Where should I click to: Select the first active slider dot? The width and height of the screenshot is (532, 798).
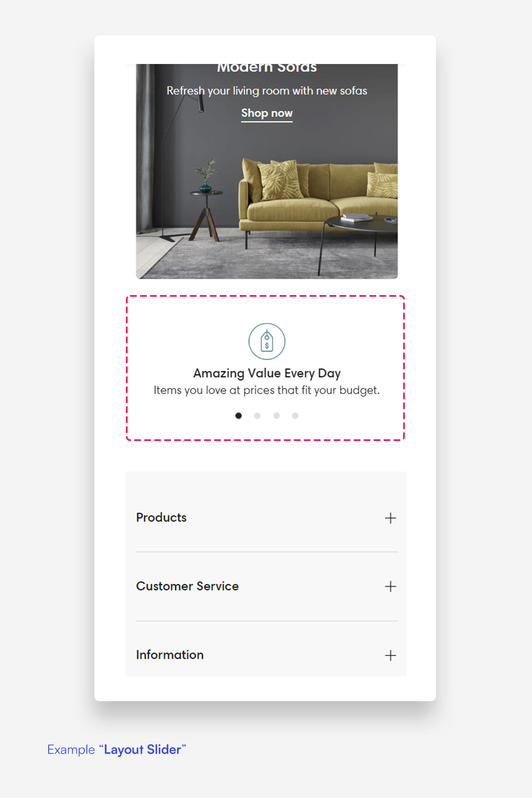tap(239, 416)
